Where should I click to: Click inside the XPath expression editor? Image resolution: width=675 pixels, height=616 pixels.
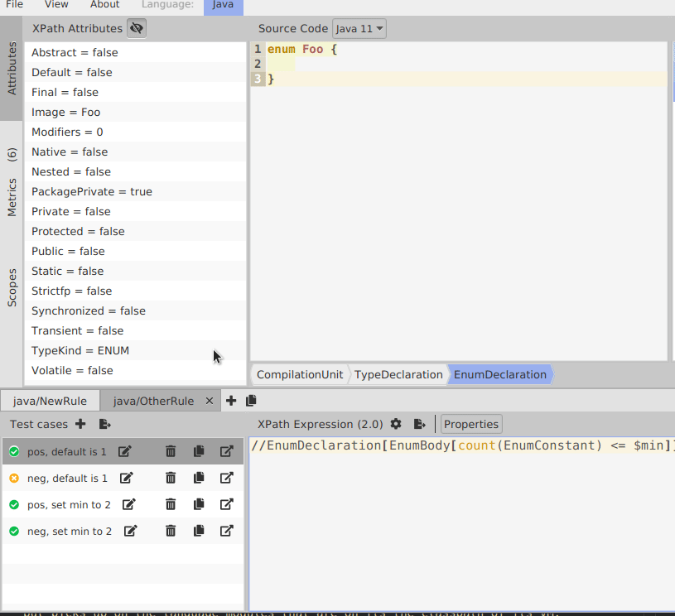[460, 523]
